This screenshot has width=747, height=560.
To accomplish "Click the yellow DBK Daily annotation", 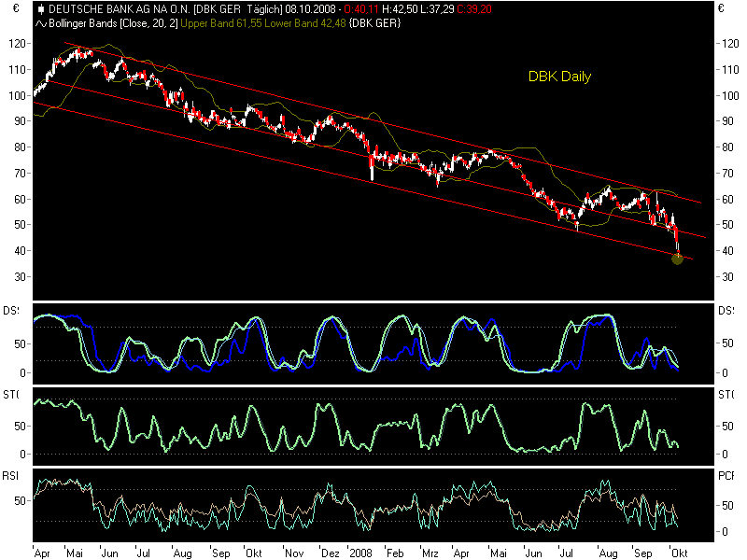I will tap(559, 77).
